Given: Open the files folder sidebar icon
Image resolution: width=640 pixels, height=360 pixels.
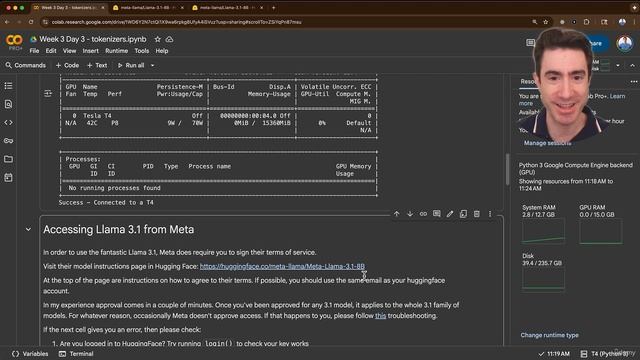Looking at the screenshot, I should [x=8, y=159].
